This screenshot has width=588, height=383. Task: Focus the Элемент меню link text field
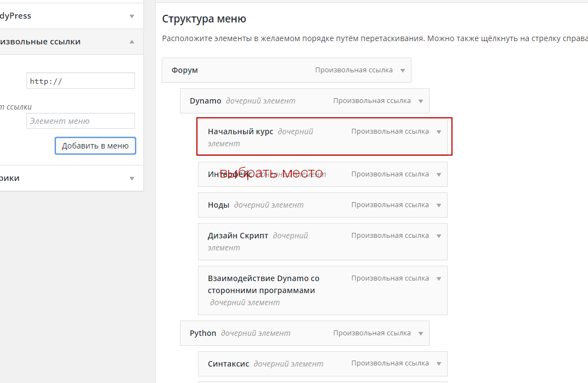pos(81,121)
